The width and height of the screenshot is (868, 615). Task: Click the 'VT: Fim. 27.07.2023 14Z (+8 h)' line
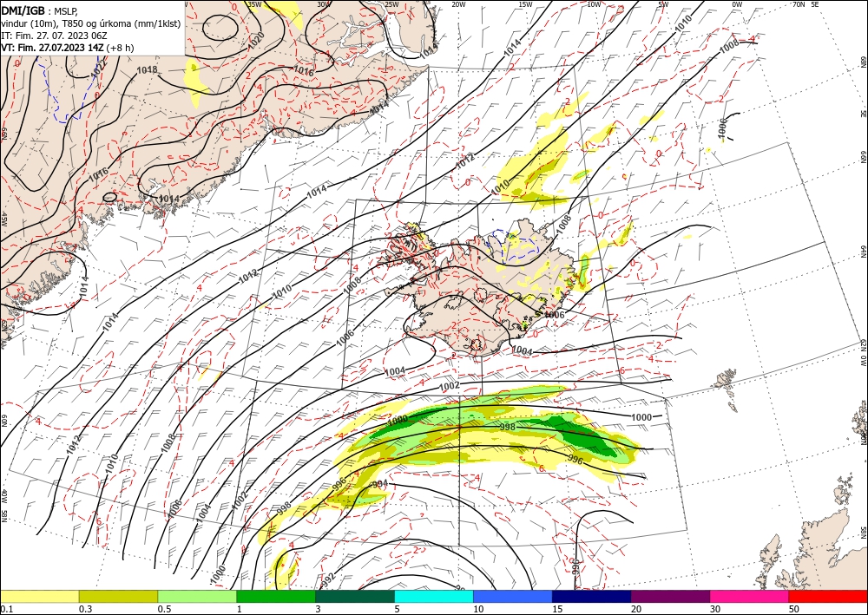(x=68, y=48)
